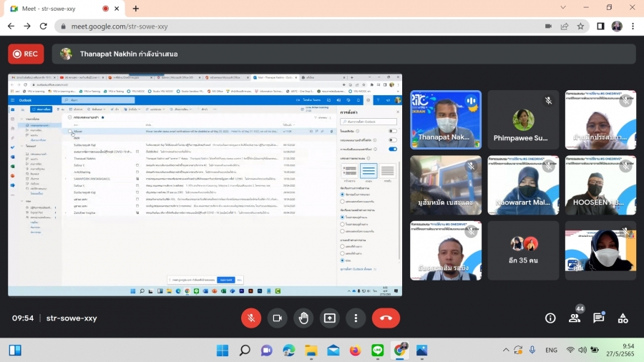Viewport: 644px width, 362px height.
Task: Raise your hand in the meeting
Action: pyautogui.click(x=303, y=318)
